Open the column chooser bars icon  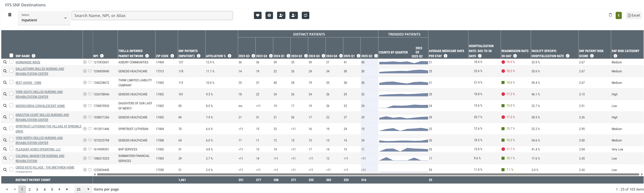click(10, 15)
